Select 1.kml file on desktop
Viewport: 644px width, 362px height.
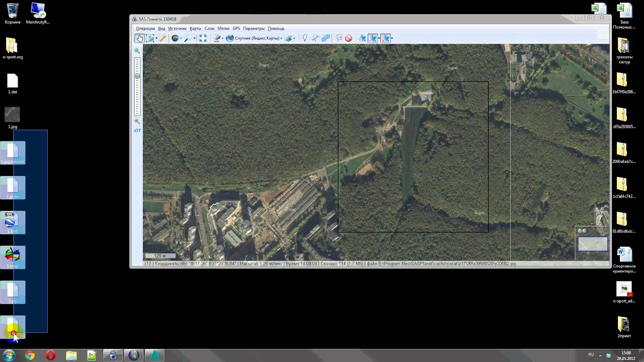coord(13,223)
